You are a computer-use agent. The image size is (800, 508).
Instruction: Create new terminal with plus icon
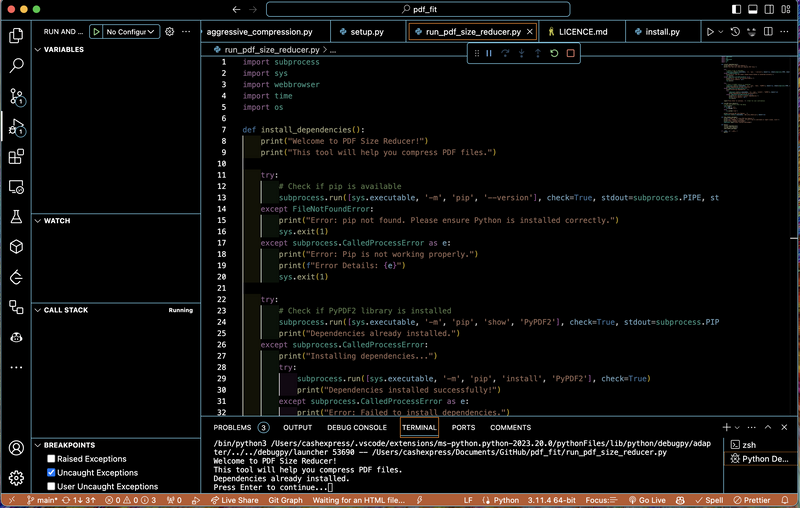[727, 427]
